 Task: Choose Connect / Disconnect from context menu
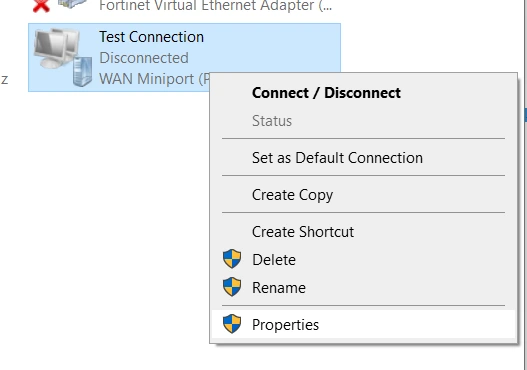coord(363,93)
